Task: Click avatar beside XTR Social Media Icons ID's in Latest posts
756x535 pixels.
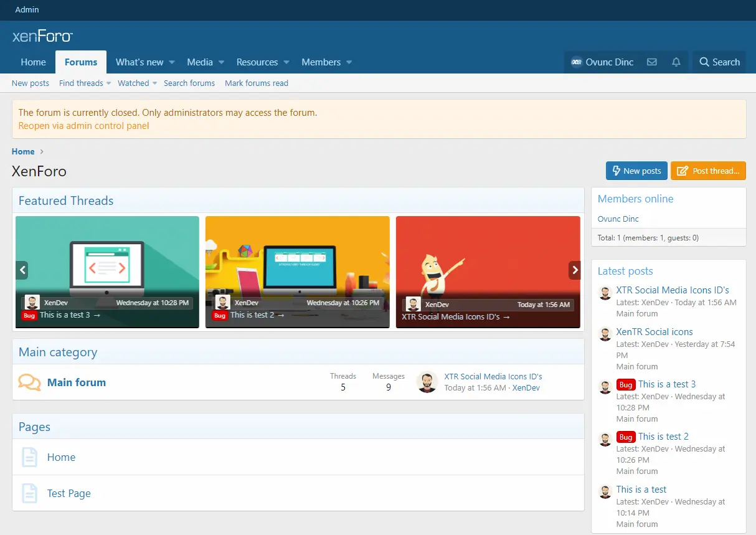Action: 605,293
